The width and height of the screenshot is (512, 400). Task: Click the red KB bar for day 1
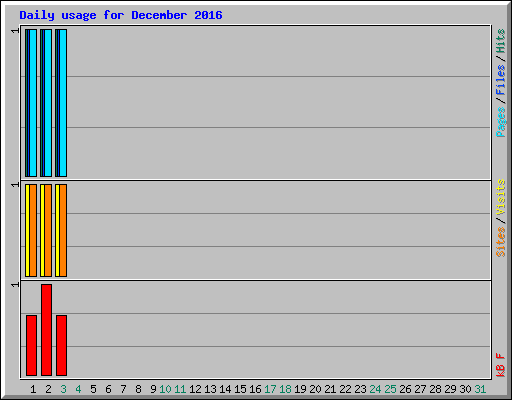click(x=31, y=345)
